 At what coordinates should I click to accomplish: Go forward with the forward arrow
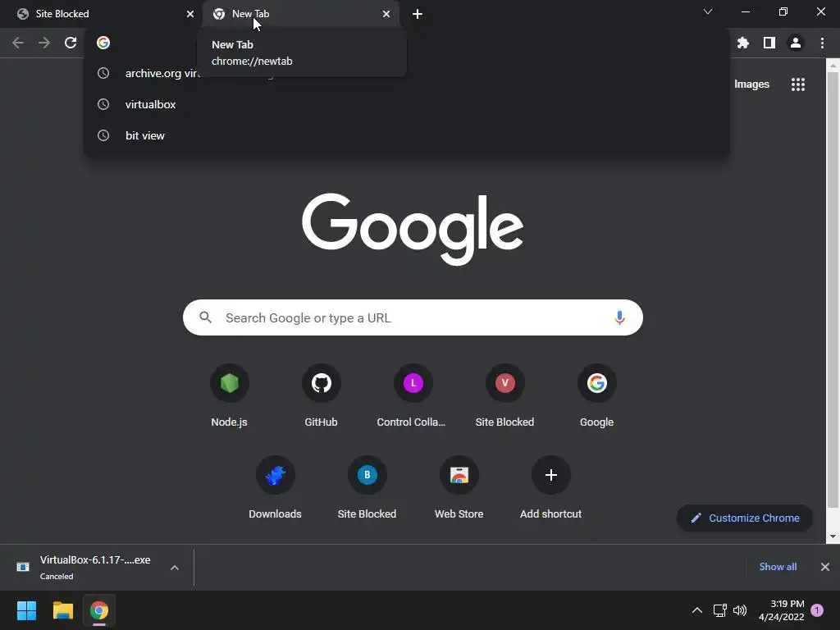tap(44, 43)
